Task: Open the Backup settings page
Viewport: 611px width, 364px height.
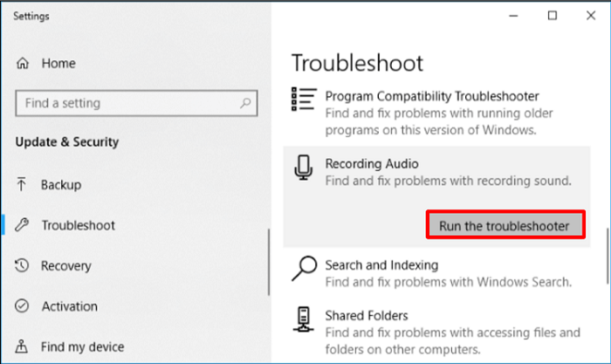Action: [61, 185]
